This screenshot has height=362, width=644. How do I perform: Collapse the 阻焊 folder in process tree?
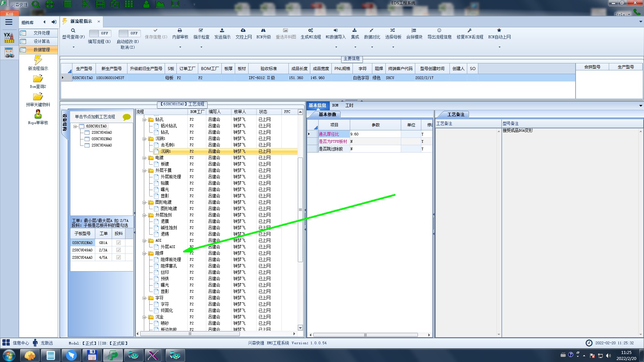(145, 253)
